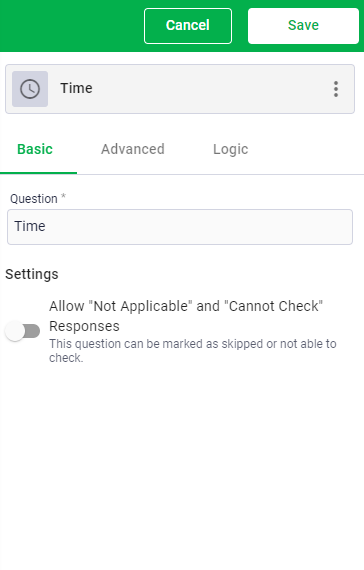364x570 pixels.
Task: Select the Basic tab
Action: click(35, 149)
